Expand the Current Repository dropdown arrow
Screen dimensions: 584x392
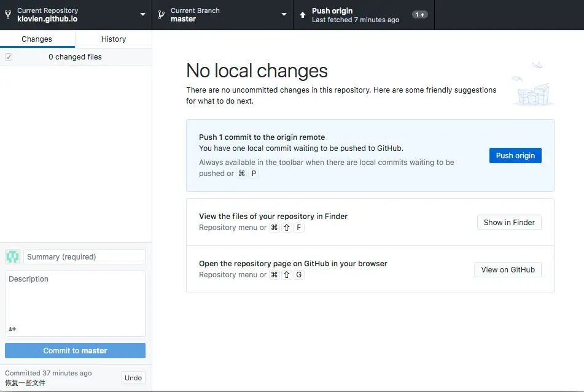point(142,15)
